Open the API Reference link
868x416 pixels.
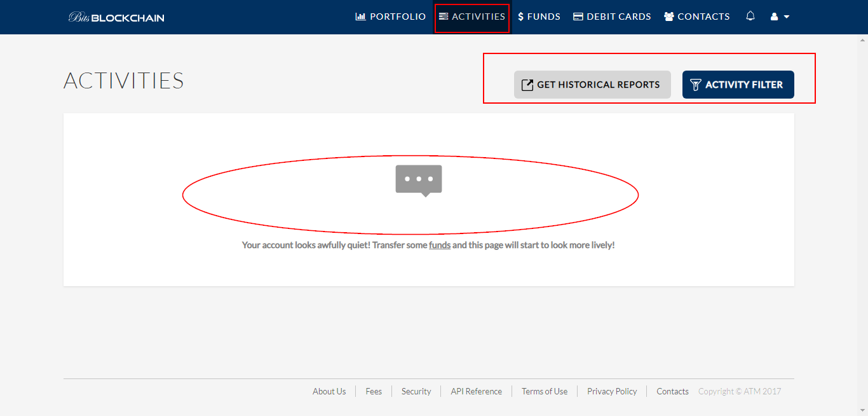point(477,391)
